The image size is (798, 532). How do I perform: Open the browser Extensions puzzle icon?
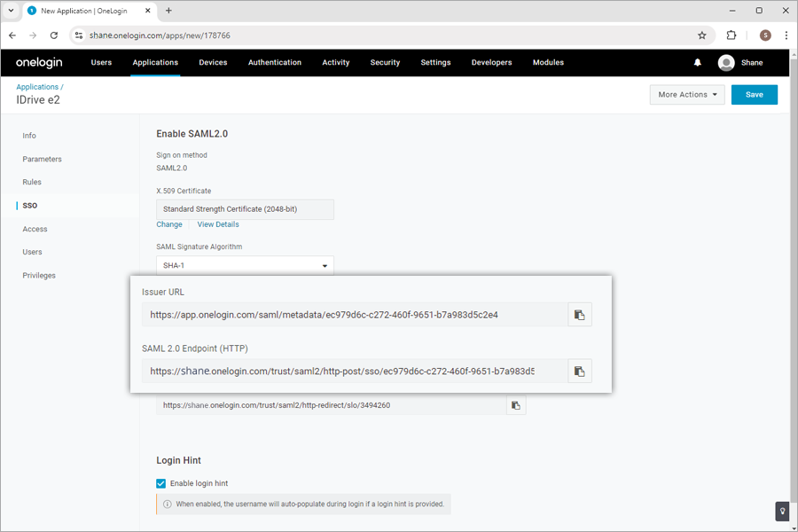pyautogui.click(x=731, y=35)
